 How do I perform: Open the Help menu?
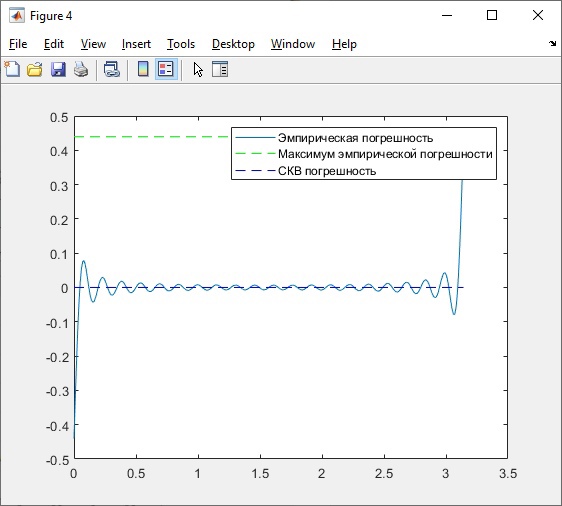344,44
